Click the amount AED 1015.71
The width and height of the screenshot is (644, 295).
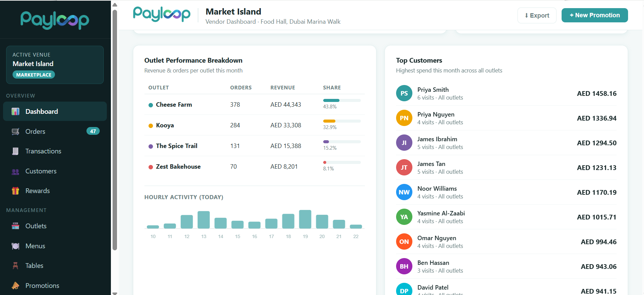pos(597,217)
